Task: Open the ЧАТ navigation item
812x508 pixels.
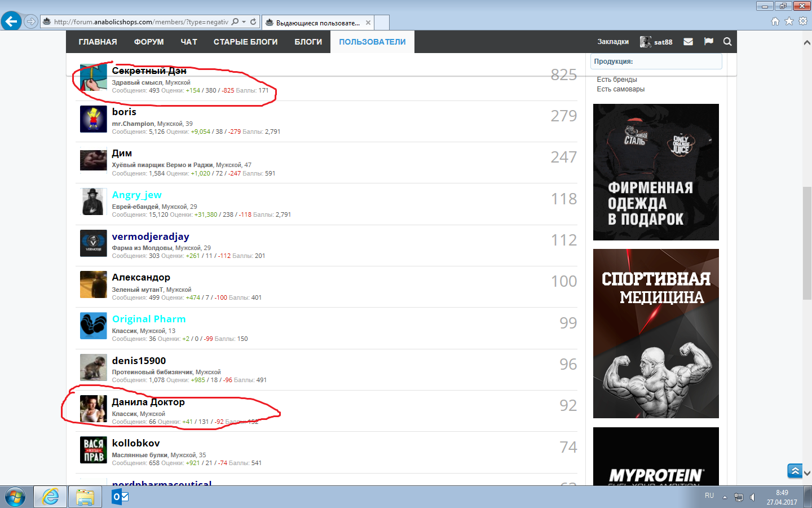Action: 189,42
